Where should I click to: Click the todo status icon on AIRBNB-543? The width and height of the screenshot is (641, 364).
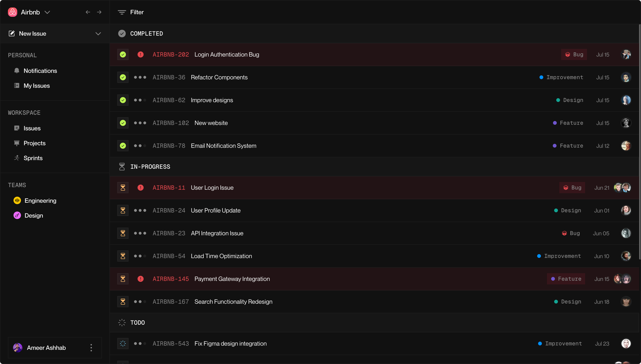click(123, 344)
